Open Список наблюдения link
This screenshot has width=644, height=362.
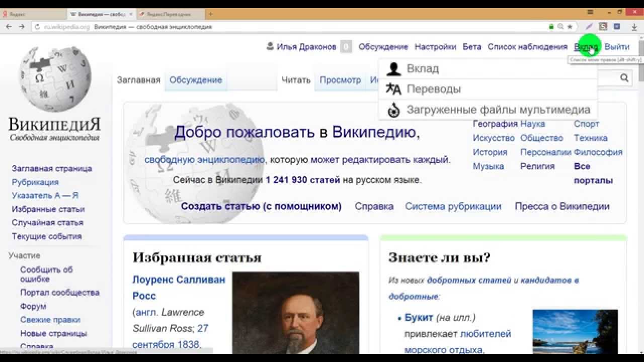(x=527, y=47)
